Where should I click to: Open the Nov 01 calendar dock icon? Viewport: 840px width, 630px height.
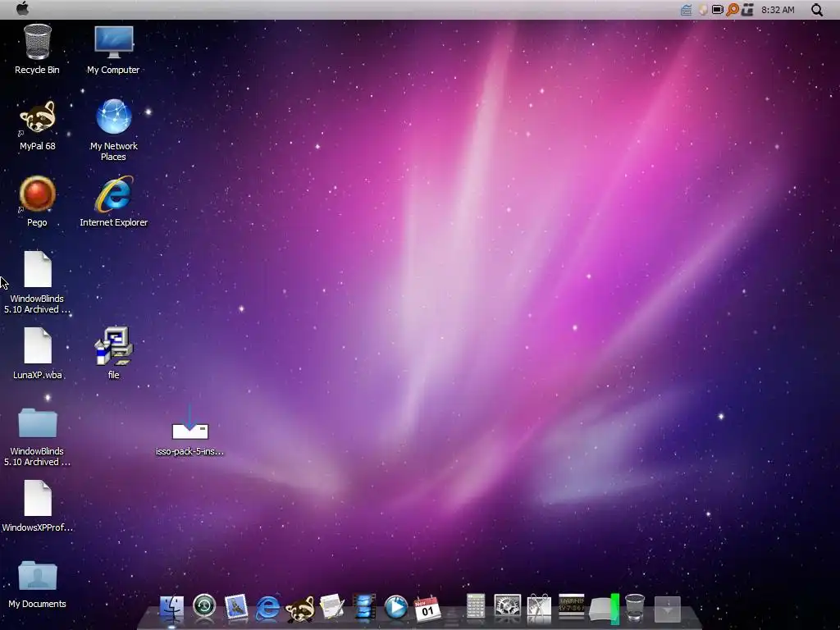pos(427,609)
